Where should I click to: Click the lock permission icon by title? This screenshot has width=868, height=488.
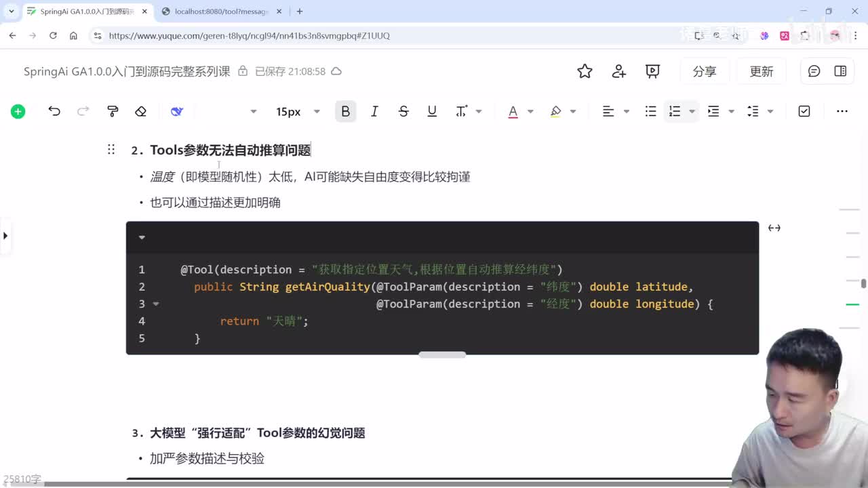243,71
